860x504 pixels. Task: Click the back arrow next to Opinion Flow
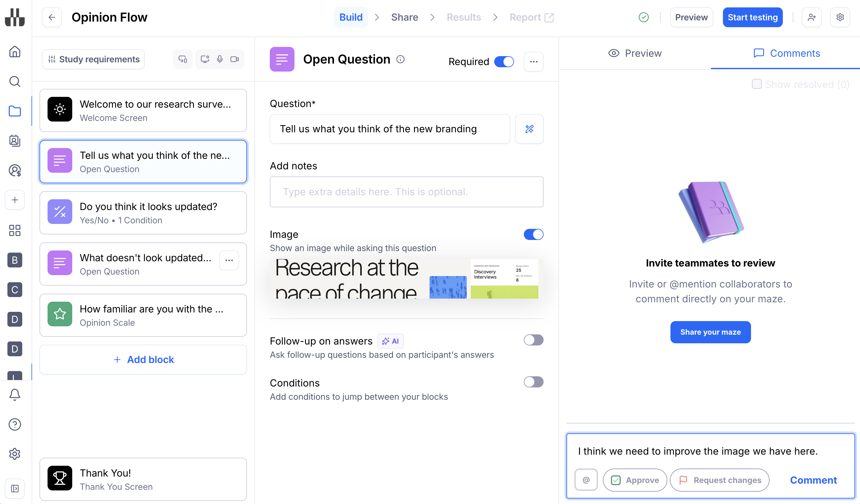[x=52, y=17]
